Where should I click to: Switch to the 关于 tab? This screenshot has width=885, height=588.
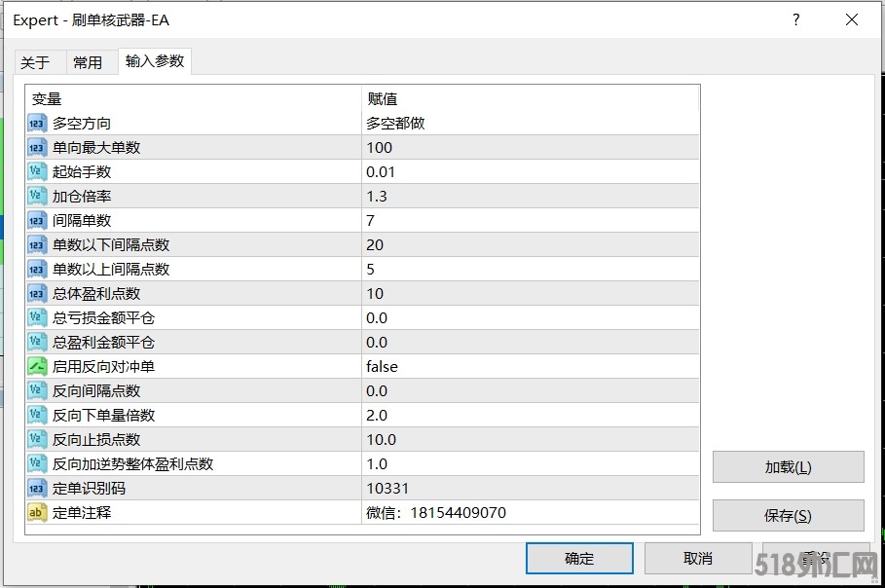point(35,62)
